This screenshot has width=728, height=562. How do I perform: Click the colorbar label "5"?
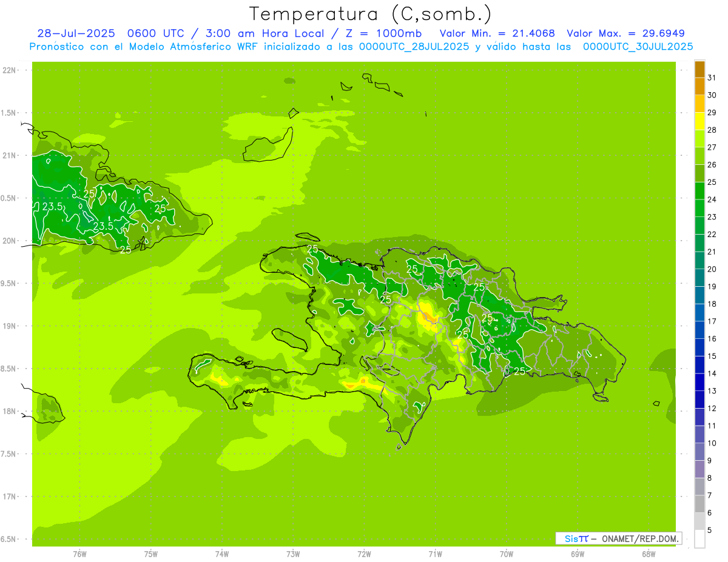pos(710,530)
